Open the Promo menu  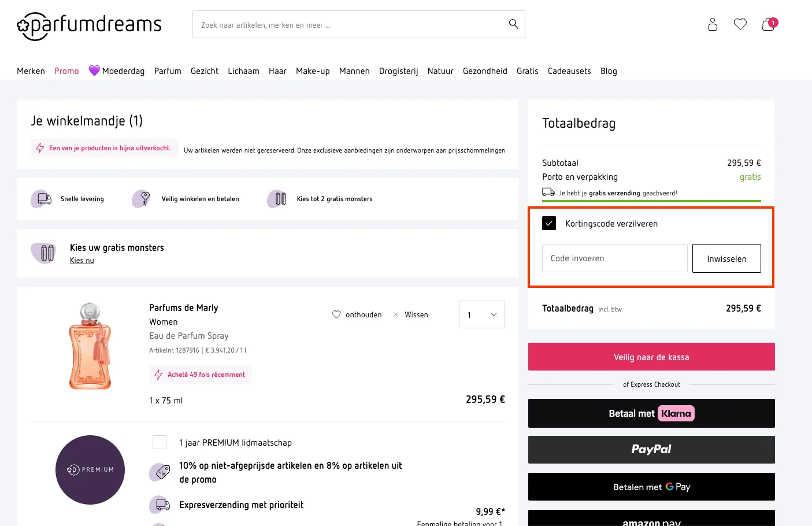pyautogui.click(x=66, y=71)
